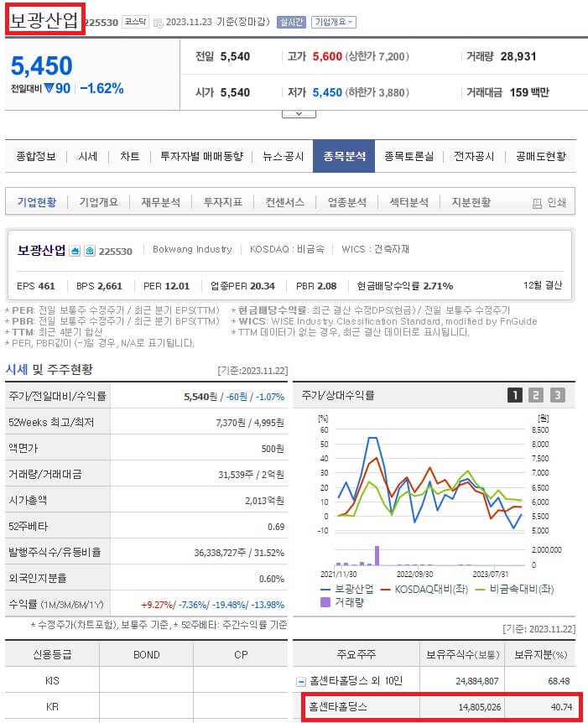Click the 52Weeks 최고/최저 row label
This screenshot has width=588, height=723.
click(50, 422)
